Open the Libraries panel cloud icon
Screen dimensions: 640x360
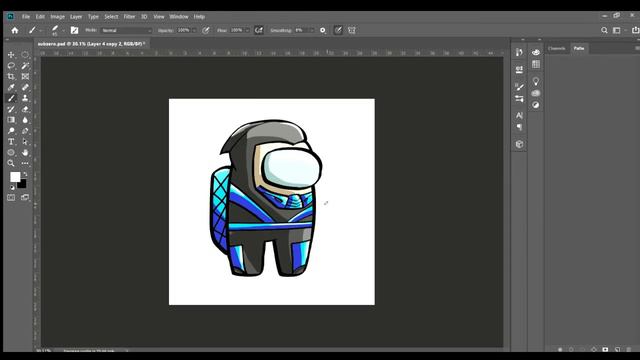pos(536,93)
